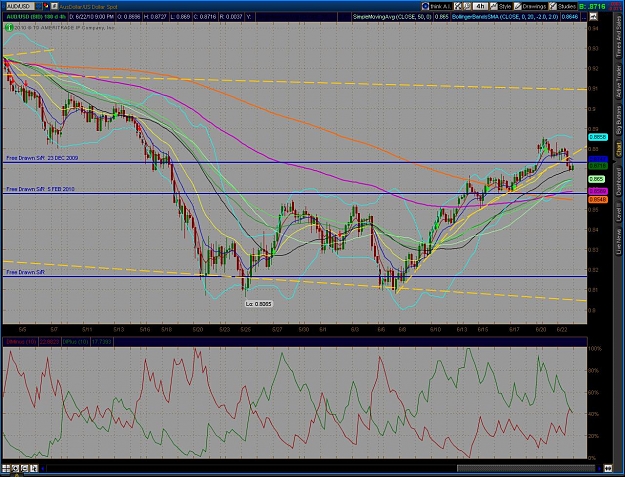This screenshot has height=477, width=625.
Task: Click the chart-settings icon right of the study bar
Action: 594,17
